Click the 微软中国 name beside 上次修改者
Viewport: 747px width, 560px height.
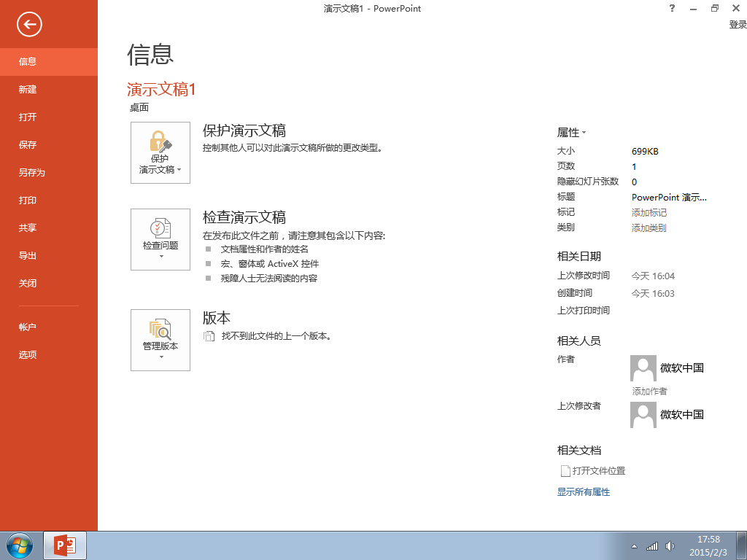coord(682,414)
